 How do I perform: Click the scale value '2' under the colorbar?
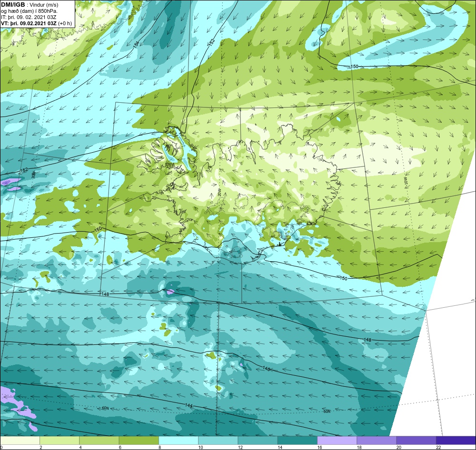[41, 447]
